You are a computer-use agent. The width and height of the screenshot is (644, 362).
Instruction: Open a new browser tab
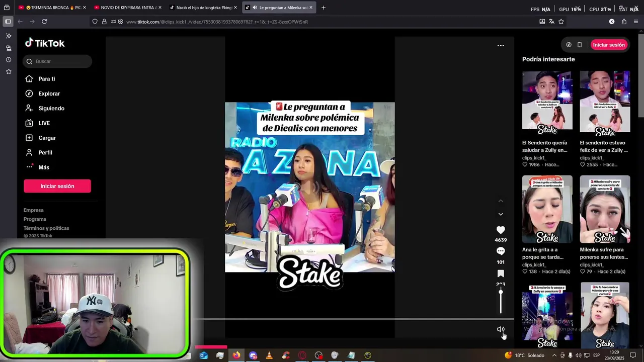click(324, 8)
